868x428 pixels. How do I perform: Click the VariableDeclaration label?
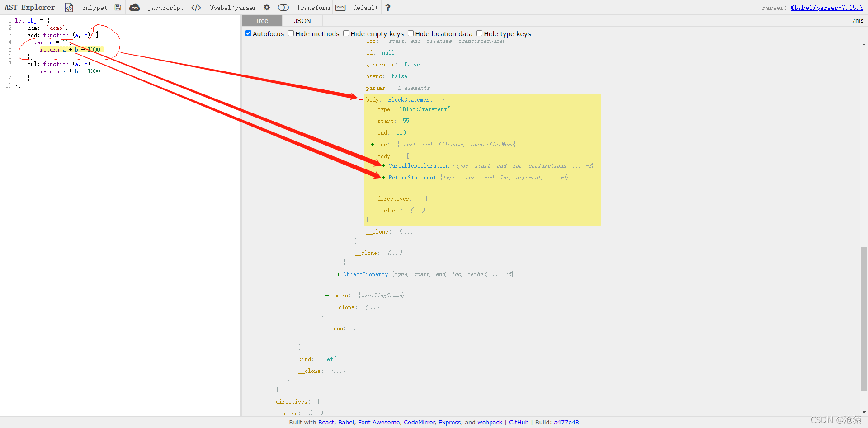tap(419, 166)
